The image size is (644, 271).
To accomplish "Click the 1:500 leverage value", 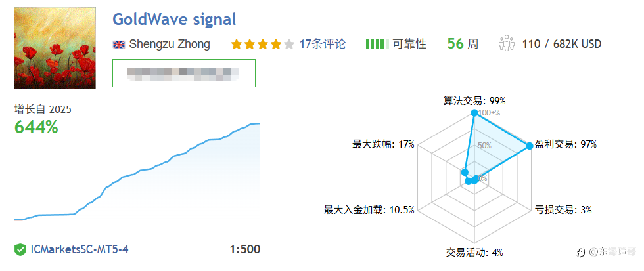I will coord(244,249).
